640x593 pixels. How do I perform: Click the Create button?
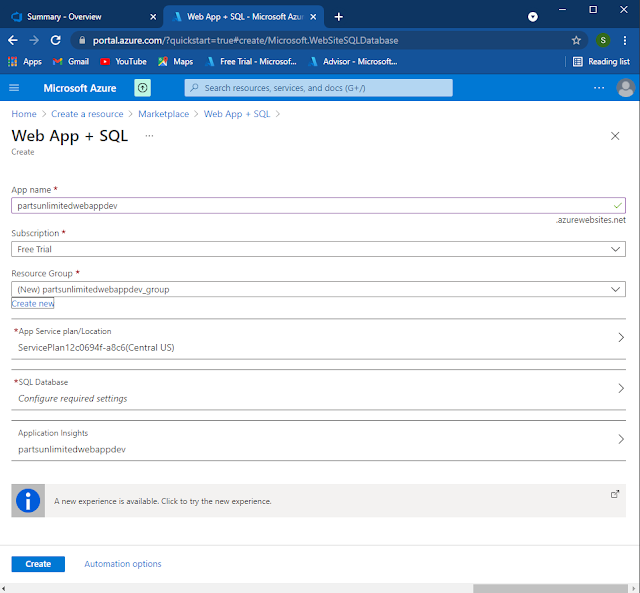click(x=38, y=564)
